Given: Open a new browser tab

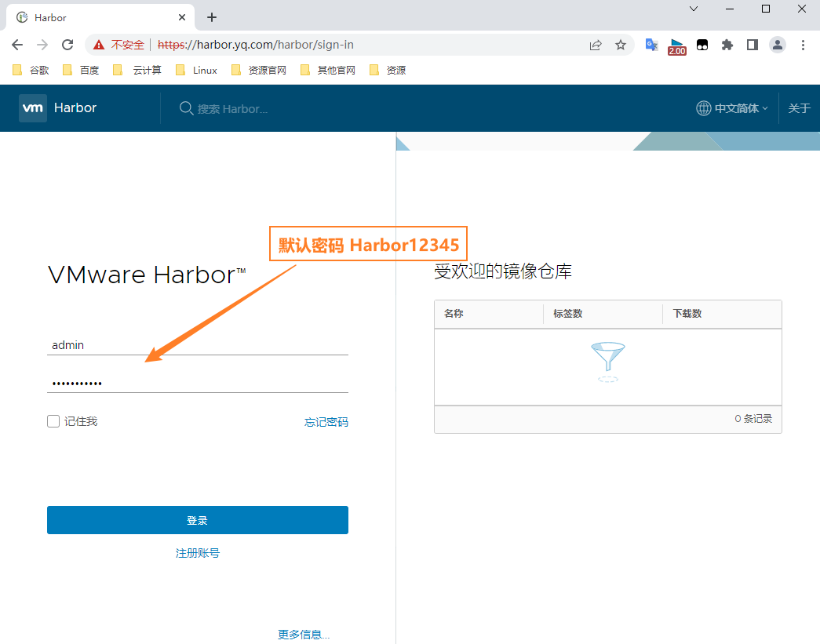Looking at the screenshot, I should pos(212,17).
